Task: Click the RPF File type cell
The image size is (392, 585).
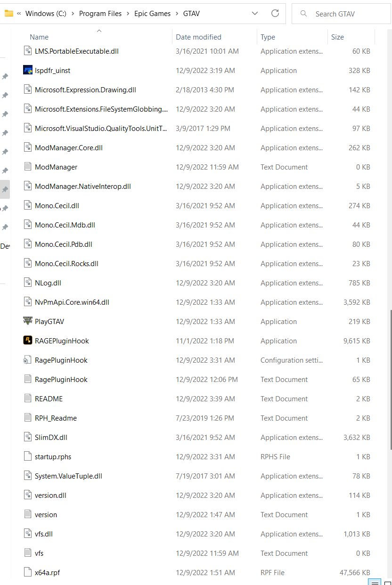Action: click(272, 572)
